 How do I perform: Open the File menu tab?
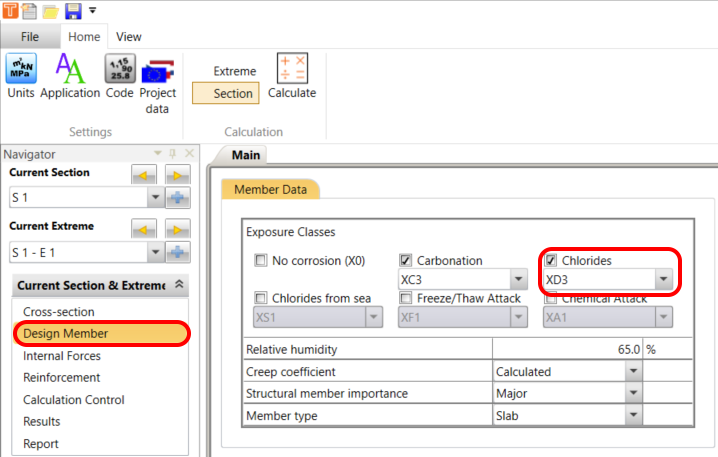(29, 37)
